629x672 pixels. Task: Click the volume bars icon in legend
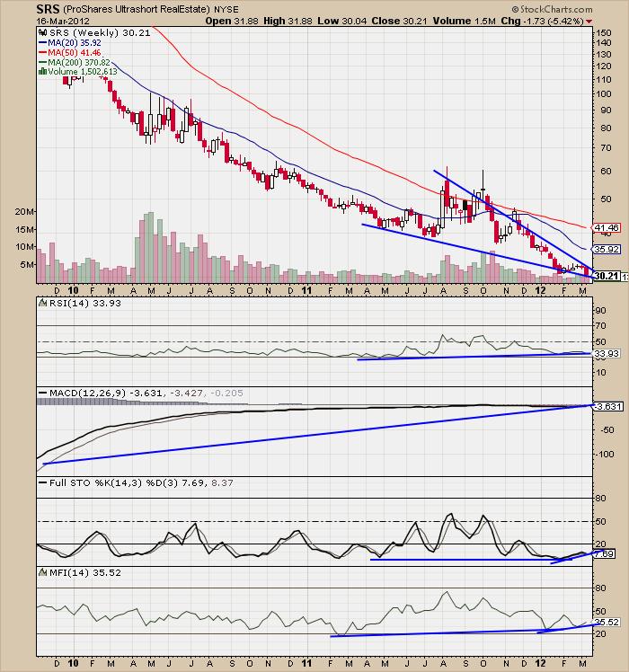coord(43,72)
